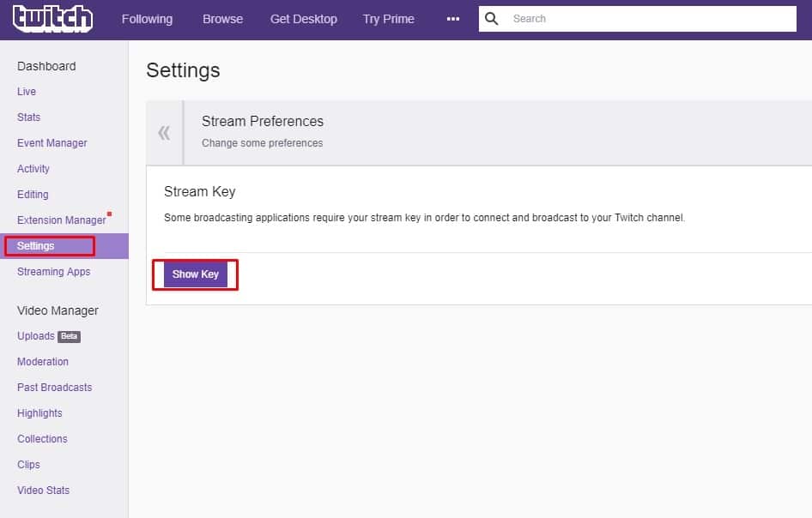Screen dimensions: 812x518
Task: Click Get Desktop in top bar
Action: tap(304, 19)
